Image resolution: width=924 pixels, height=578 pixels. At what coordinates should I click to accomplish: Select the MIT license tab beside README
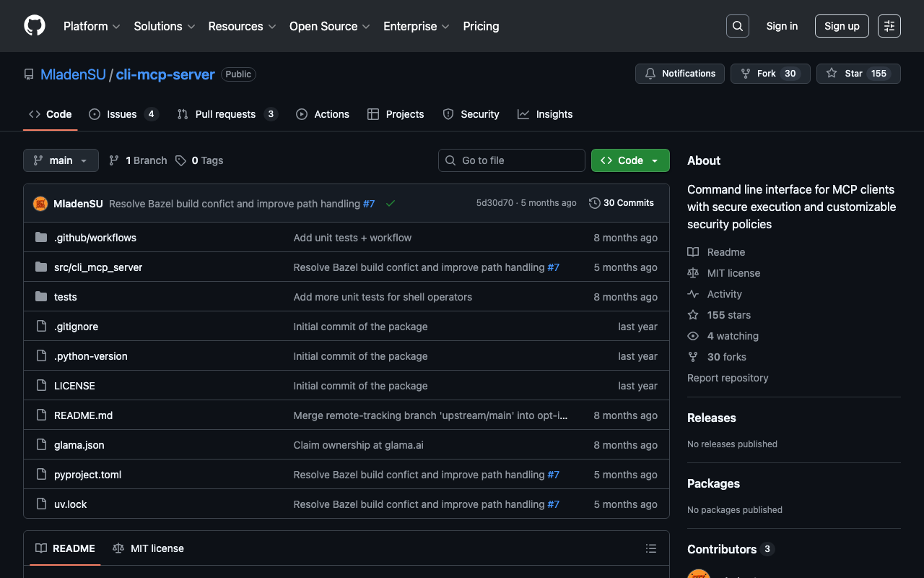(x=149, y=548)
